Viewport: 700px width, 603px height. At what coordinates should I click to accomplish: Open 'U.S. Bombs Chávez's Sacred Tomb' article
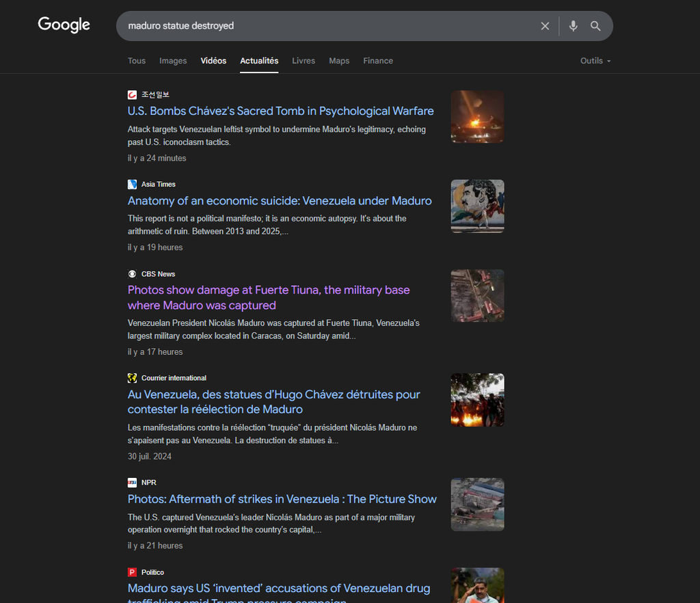click(x=280, y=111)
